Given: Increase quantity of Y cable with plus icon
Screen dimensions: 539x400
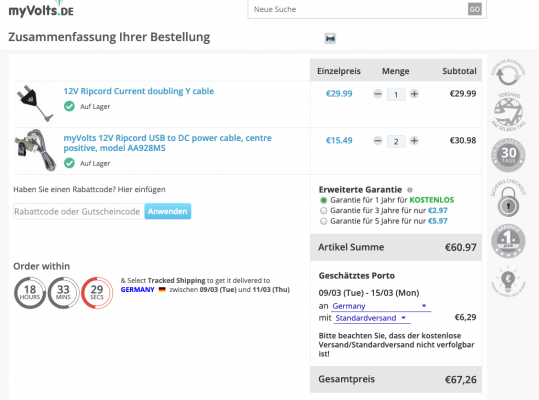Looking at the screenshot, I should [414, 94].
